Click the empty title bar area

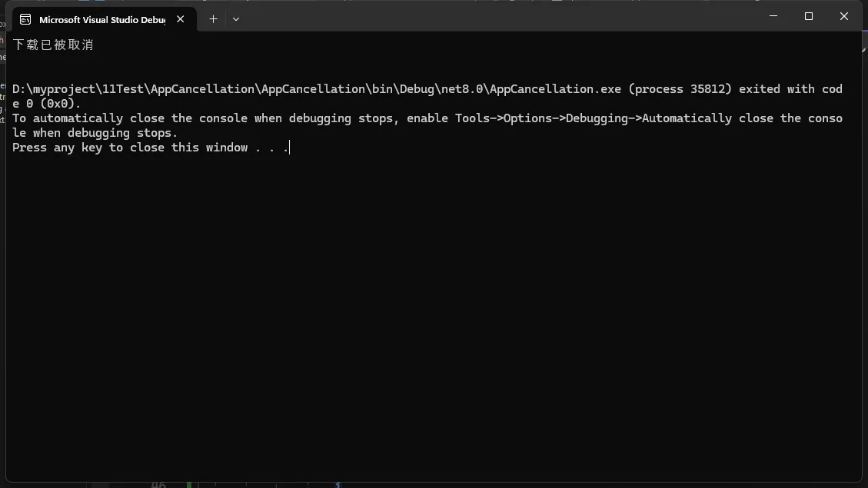(x=500, y=17)
